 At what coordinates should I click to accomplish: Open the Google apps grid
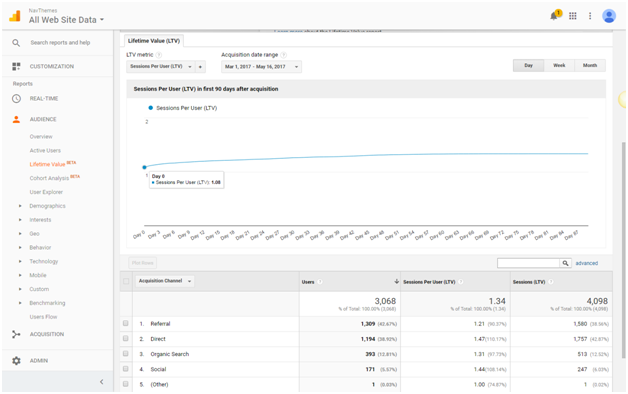click(x=573, y=16)
